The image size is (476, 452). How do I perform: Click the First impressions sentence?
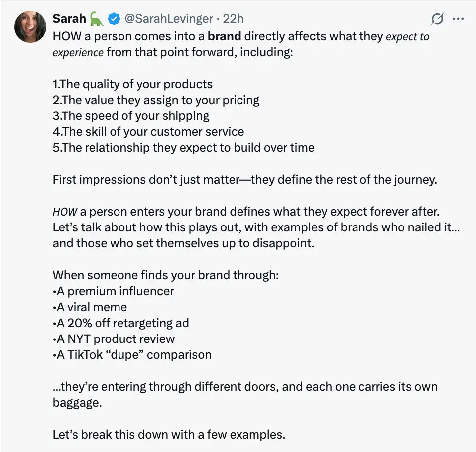point(244,180)
